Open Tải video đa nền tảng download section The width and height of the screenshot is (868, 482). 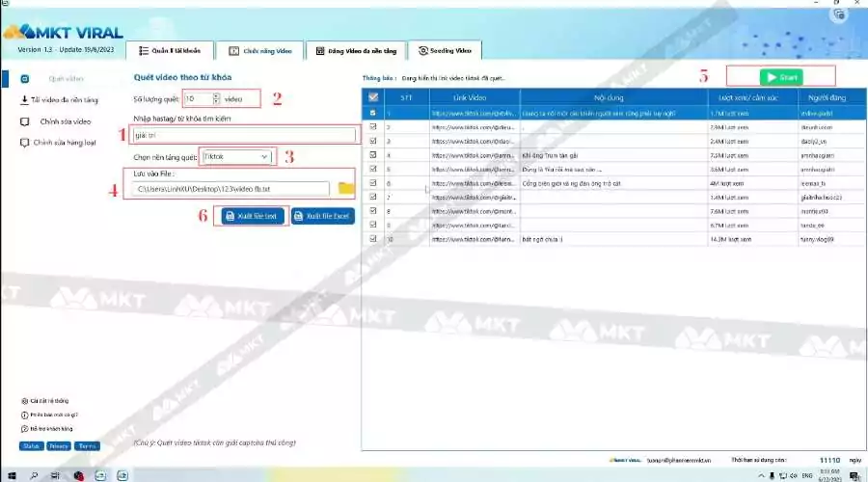tap(59, 100)
